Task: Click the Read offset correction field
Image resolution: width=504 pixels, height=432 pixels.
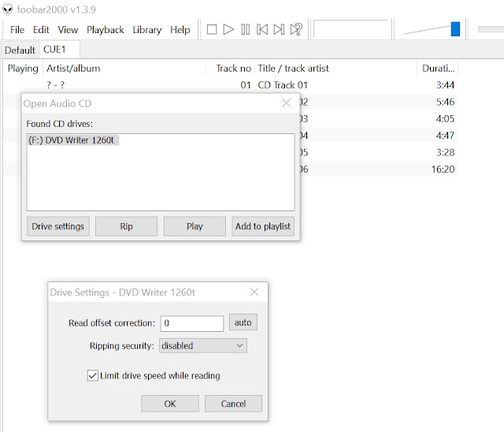Action: (192, 323)
